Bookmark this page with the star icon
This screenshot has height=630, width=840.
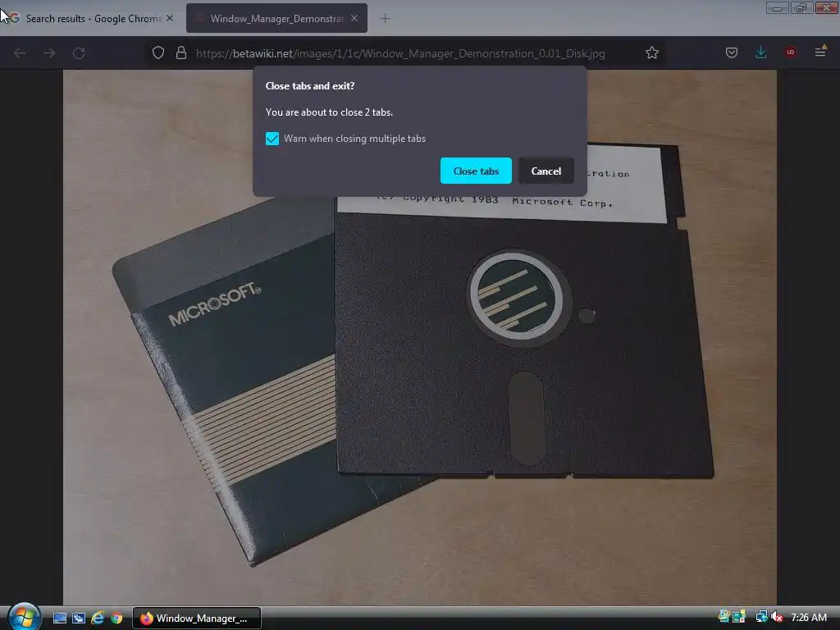652,53
